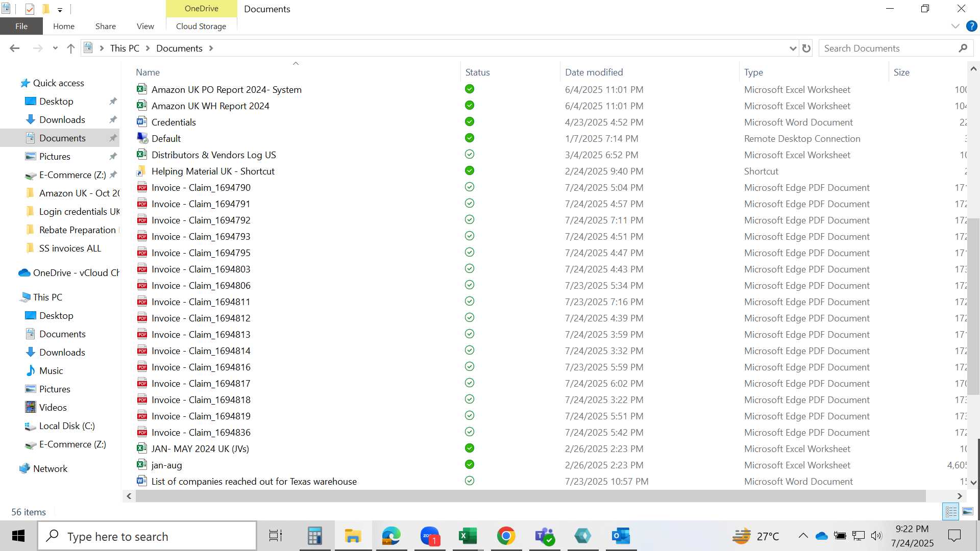Launch Calculator from the taskbar

(314, 536)
